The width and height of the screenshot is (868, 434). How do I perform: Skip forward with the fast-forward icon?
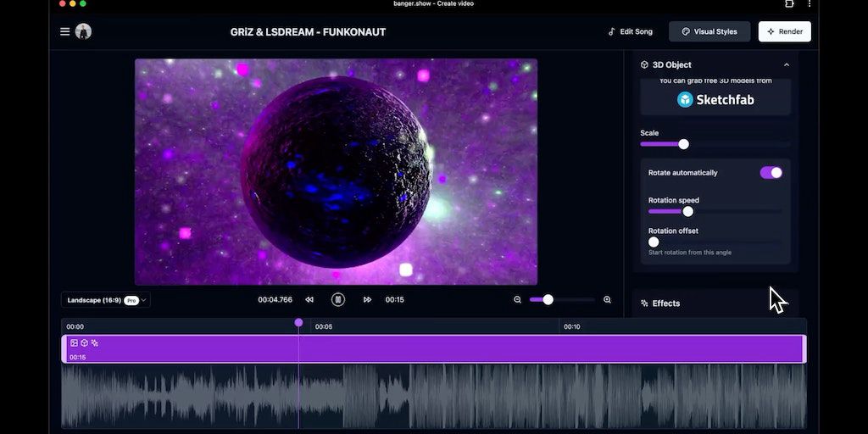click(x=367, y=299)
